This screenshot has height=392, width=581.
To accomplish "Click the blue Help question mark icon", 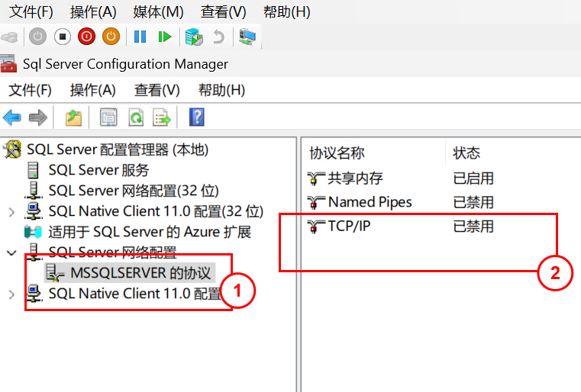I will (x=196, y=117).
